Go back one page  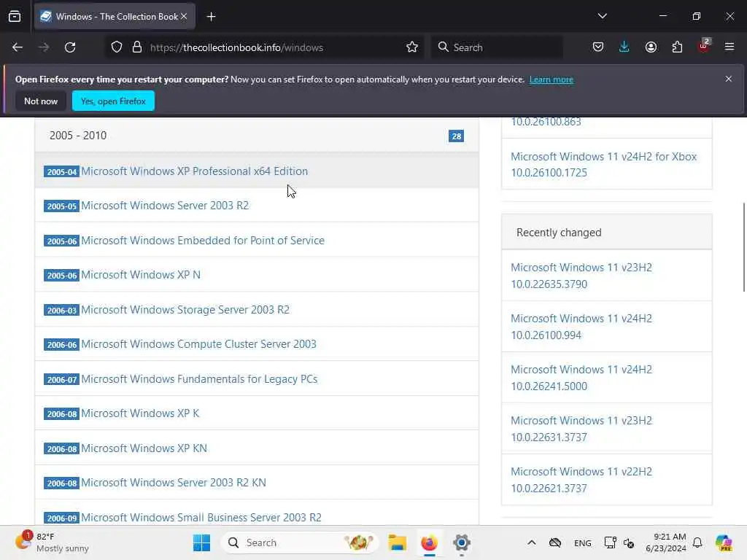coord(18,47)
